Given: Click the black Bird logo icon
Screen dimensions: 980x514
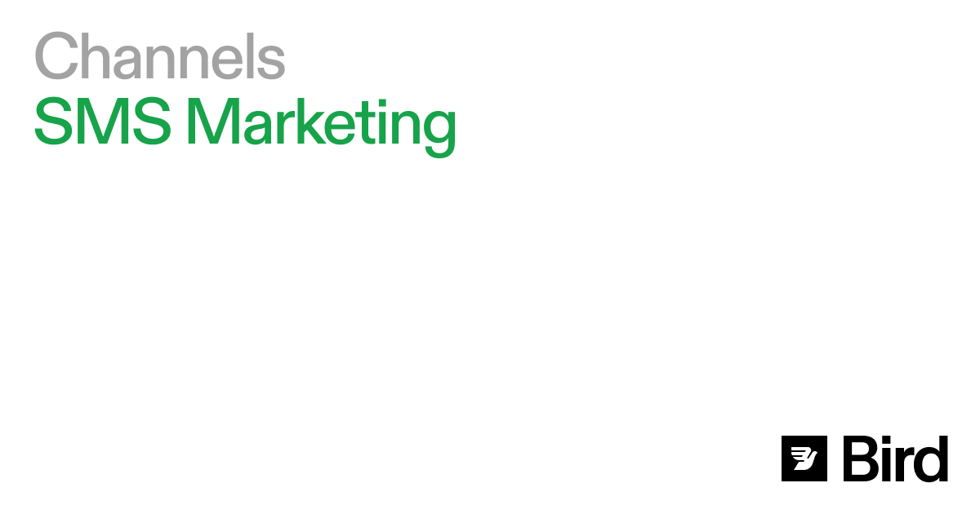Looking at the screenshot, I should [x=804, y=459].
